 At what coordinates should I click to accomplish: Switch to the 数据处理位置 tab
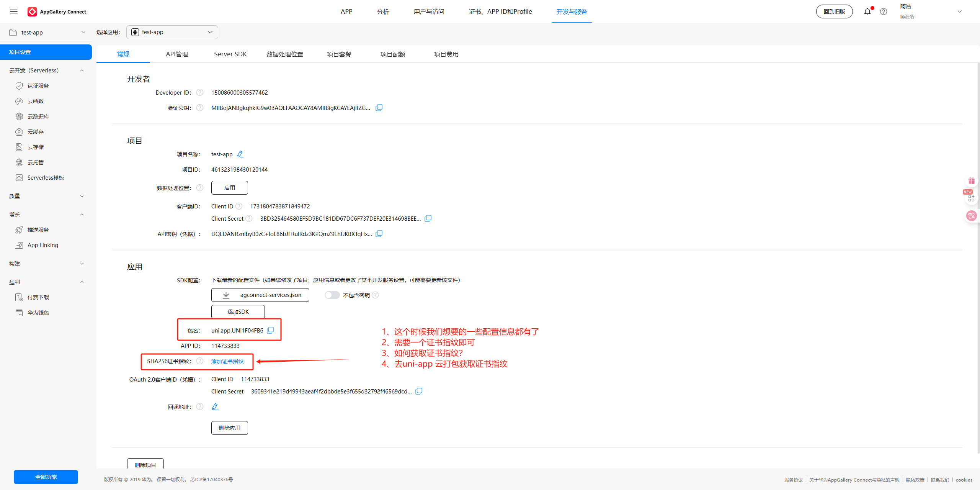point(285,54)
